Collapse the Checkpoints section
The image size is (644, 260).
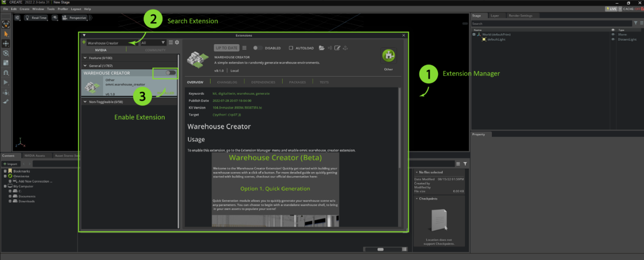click(417, 198)
